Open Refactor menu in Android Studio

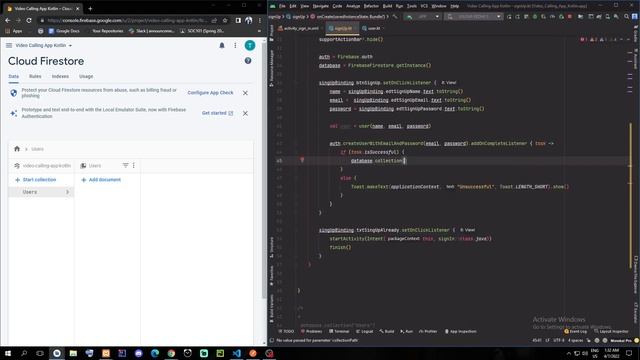click(x=371, y=6)
